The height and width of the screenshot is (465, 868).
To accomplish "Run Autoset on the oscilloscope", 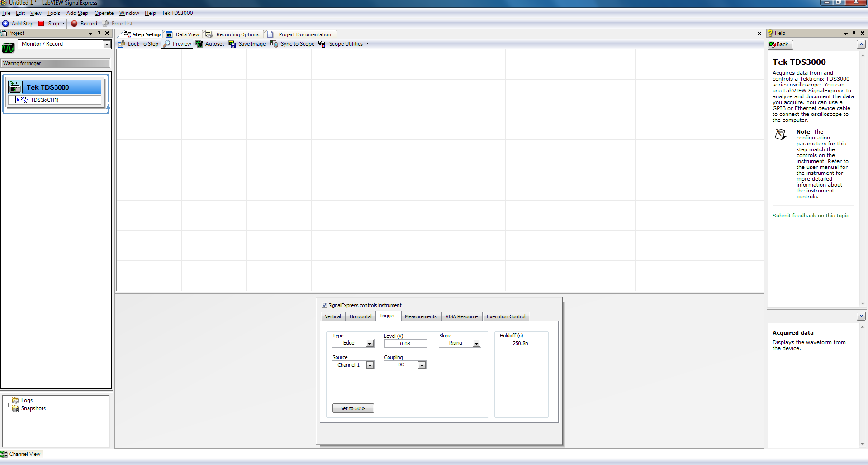I will pyautogui.click(x=210, y=44).
